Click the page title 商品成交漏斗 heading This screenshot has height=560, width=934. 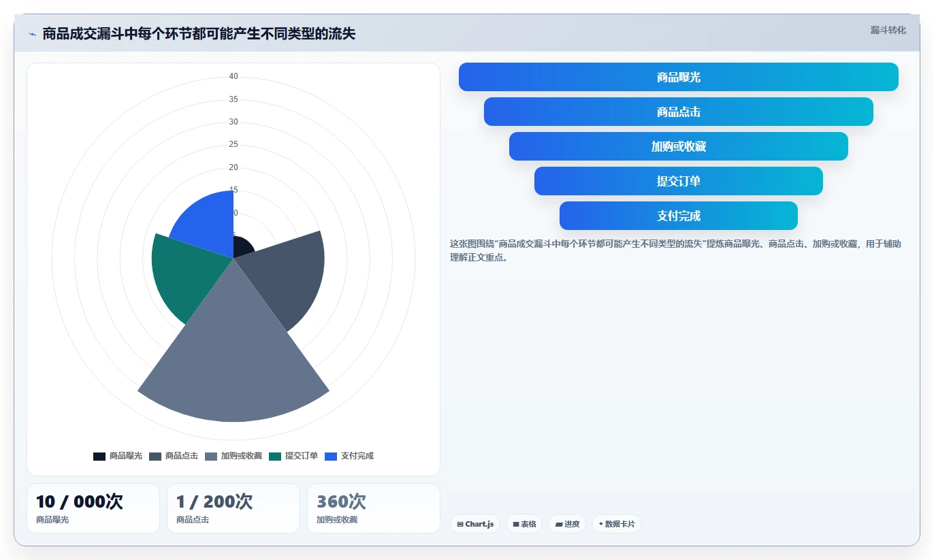pyautogui.click(x=199, y=34)
